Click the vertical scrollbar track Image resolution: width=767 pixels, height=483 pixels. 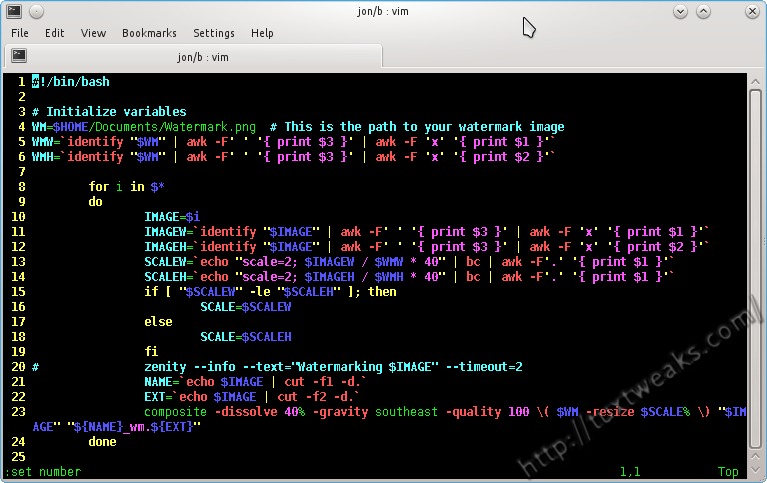tap(755, 268)
